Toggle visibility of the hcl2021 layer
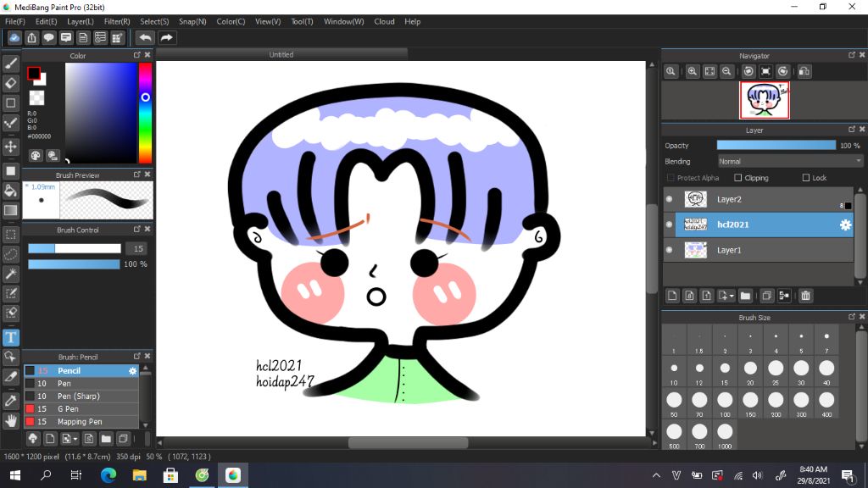This screenshot has height=488, width=868. [670, 225]
